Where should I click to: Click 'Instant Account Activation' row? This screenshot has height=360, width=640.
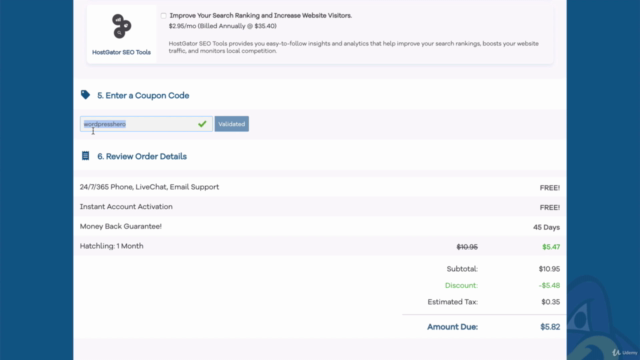tap(320, 207)
